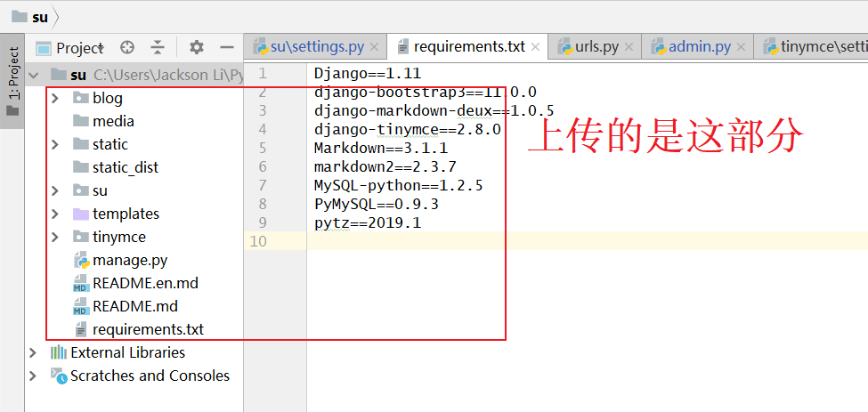Click the Scratches and Consoles icon
Screen dimensions: 868x412
point(58,375)
